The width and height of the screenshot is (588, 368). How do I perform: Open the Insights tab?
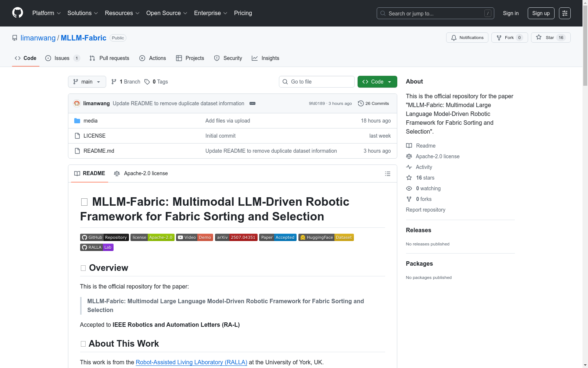(x=266, y=58)
